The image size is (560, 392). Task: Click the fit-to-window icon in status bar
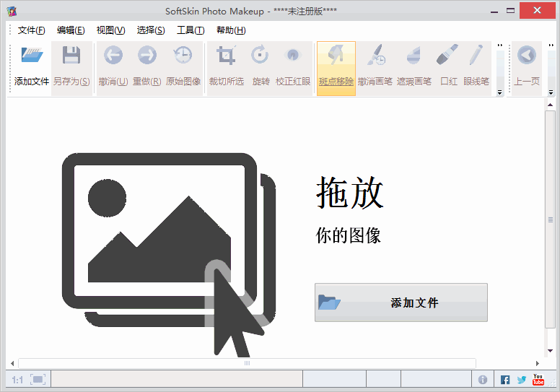tap(38, 380)
